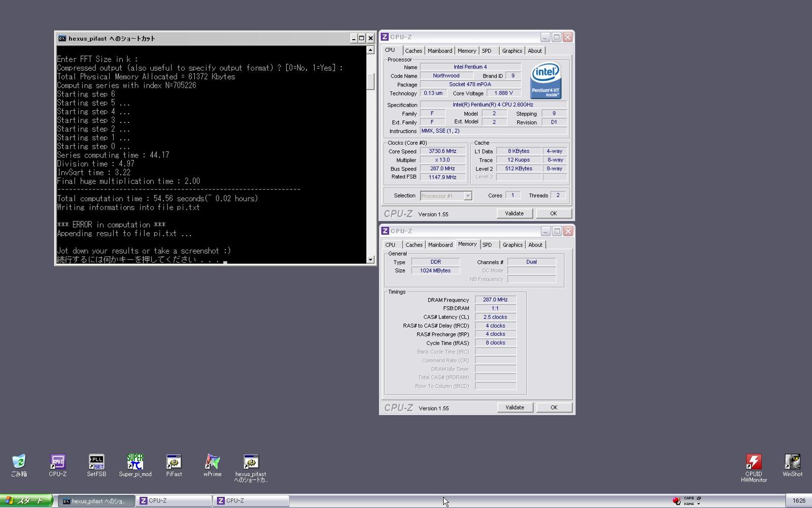Launch the CPUID HWMonitor desktop icon

click(754, 468)
